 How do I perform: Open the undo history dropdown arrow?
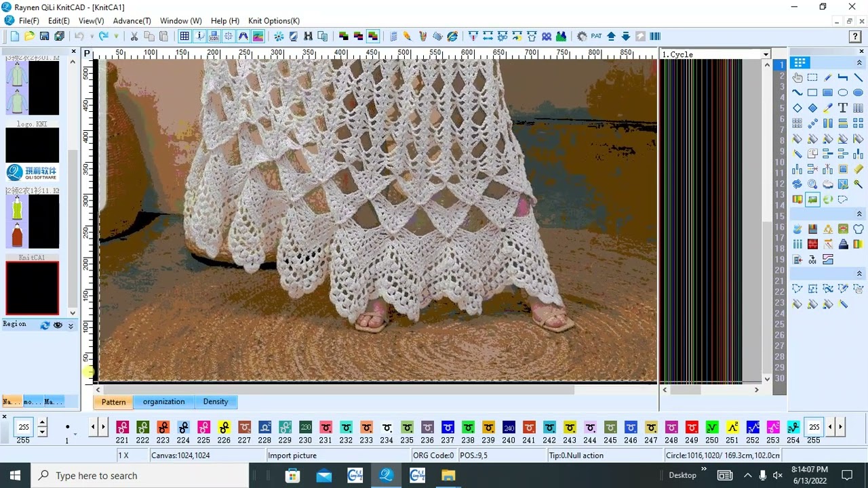(90, 37)
